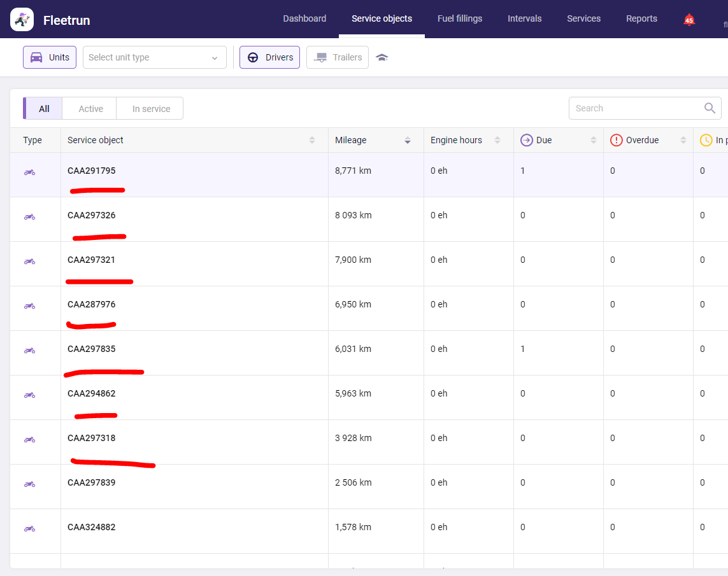Toggle the Units filter button
The height and width of the screenshot is (576, 728).
[50, 57]
